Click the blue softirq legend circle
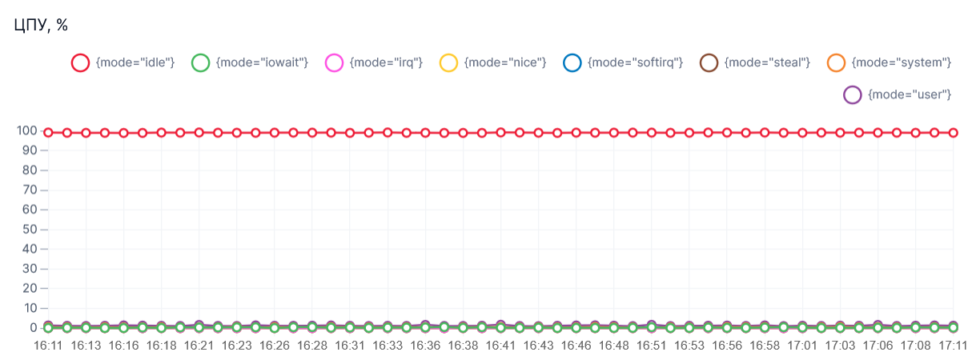The height and width of the screenshot is (364, 980). tap(572, 62)
